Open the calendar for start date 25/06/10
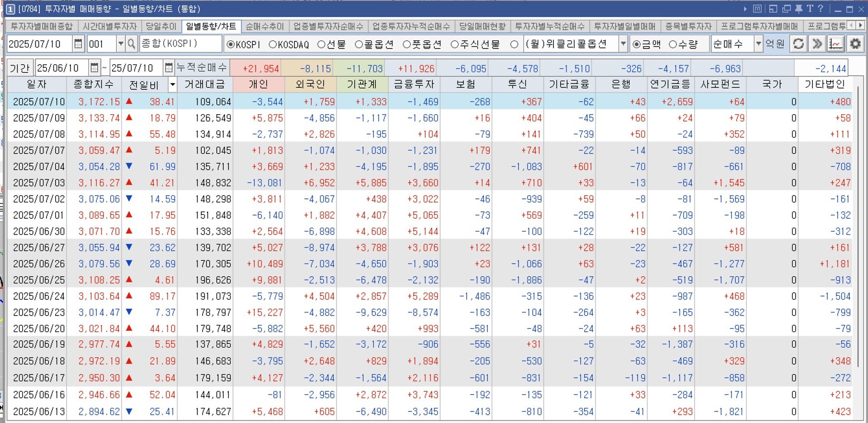The height and width of the screenshot is (423, 868). click(x=94, y=68)
